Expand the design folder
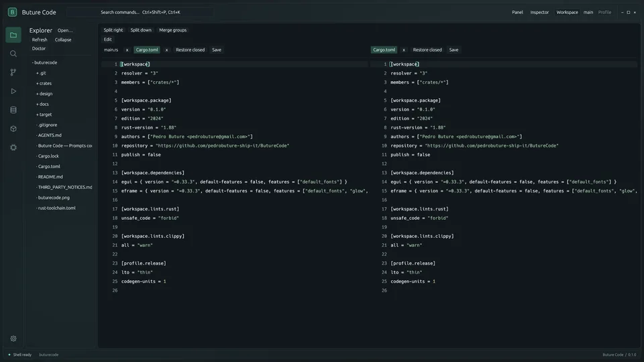Image resolution: width=644 pixels, height=362 pixels. tap(44, 94)
